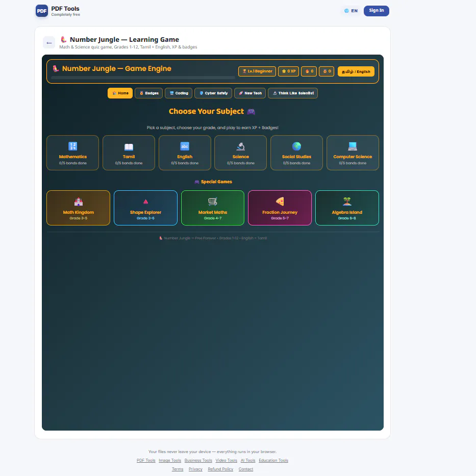Toggle Tamil / English language button
The width and height of the screenshot is (476, 476).
356,71
